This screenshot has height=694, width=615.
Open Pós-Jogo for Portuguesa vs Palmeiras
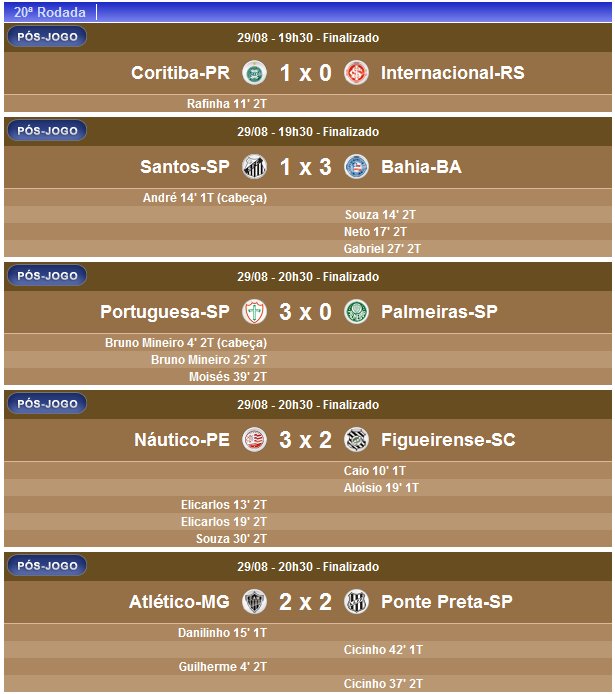[x=47, y=276]
